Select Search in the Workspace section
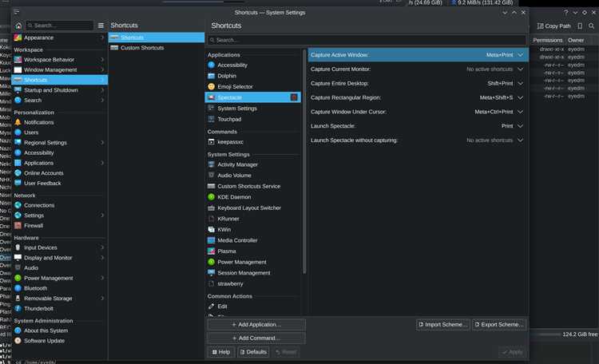The width and height of the screenshot is (599, 364). 59,100
